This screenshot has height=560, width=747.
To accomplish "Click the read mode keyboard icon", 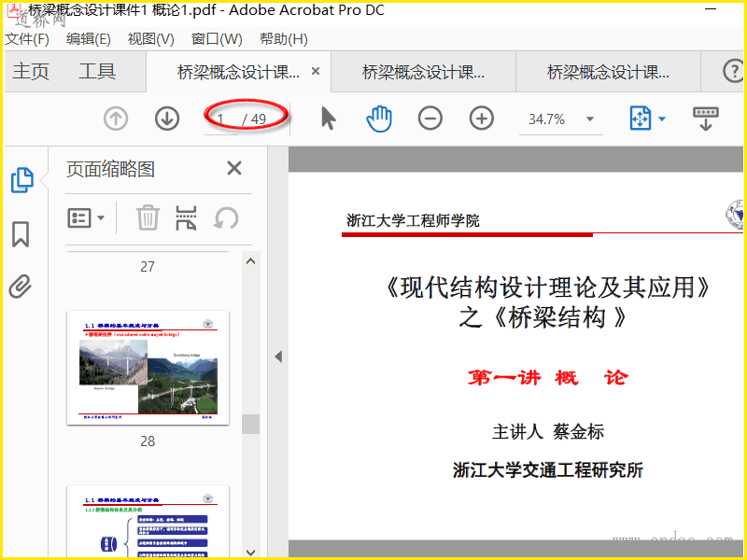I will click(706, 119).
